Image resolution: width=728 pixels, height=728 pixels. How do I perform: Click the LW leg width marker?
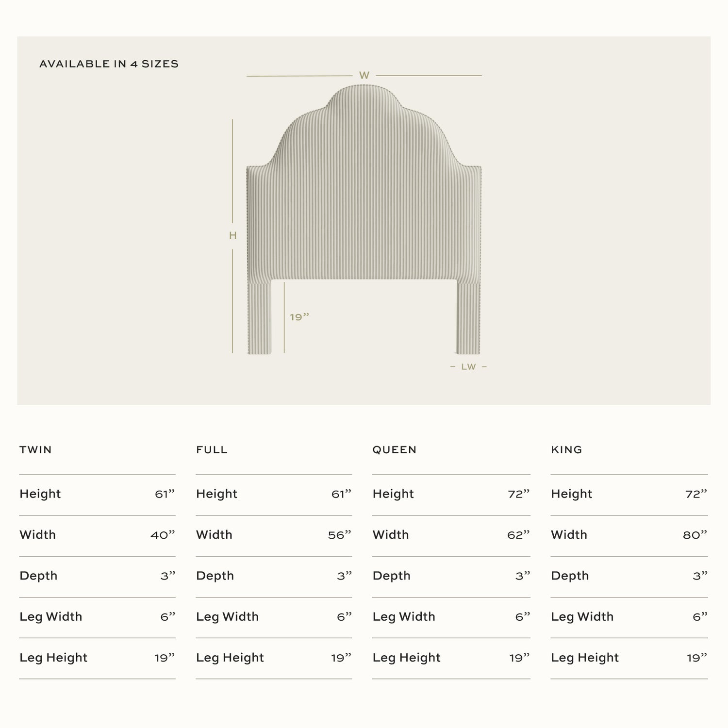tap(468, 367)
